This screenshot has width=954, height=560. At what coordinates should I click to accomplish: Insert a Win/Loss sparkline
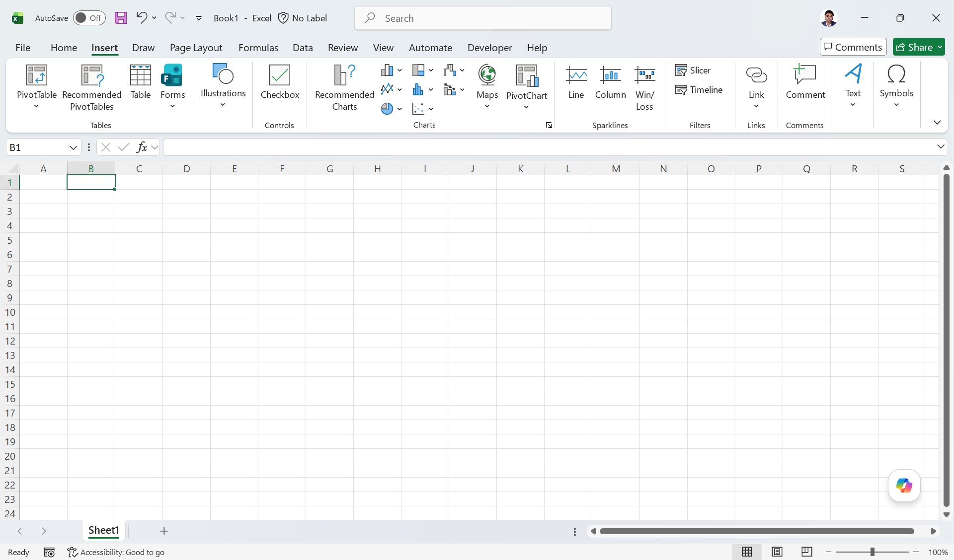pos(644,88)
